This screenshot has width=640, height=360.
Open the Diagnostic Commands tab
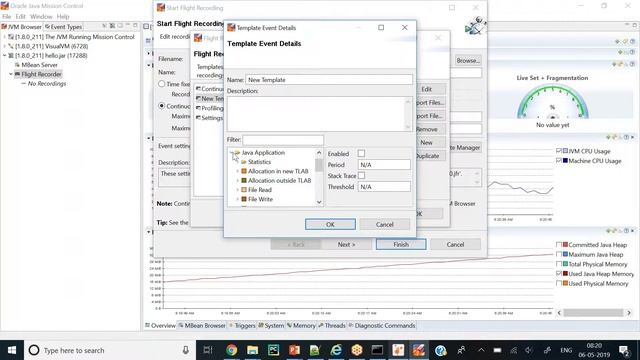(382, 326)
